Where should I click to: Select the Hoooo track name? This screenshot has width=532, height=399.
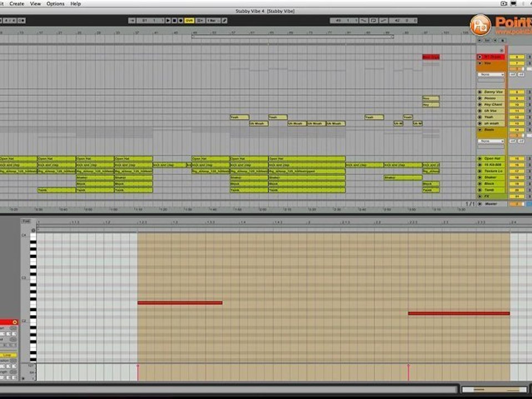click(490, 99)
